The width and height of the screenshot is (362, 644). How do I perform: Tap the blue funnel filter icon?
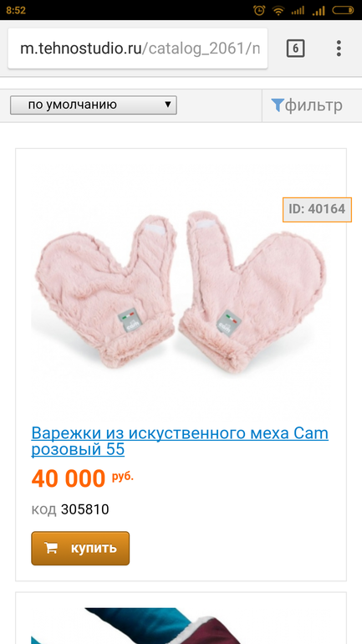point(278,105)
